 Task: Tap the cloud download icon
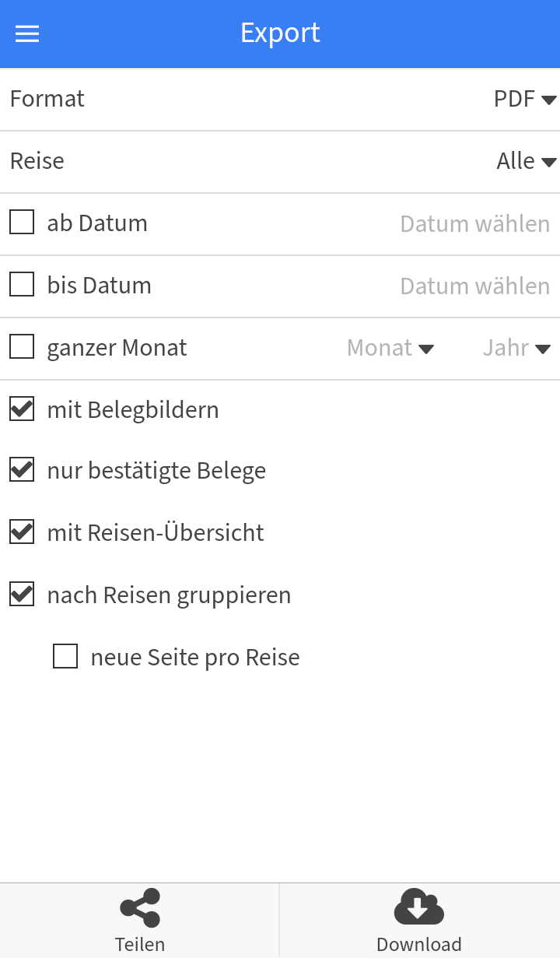(418, 907)
